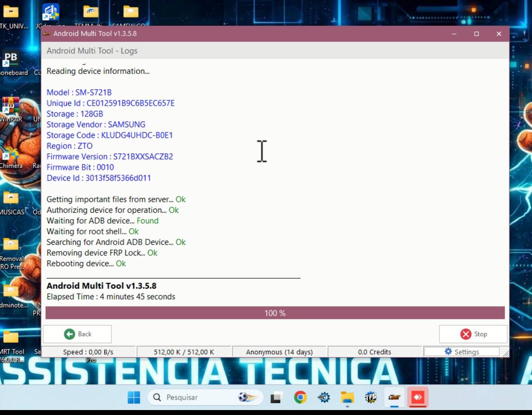Open Task View on the taskbar
This screenshot has height=415, width=532.
click(277, 397)
